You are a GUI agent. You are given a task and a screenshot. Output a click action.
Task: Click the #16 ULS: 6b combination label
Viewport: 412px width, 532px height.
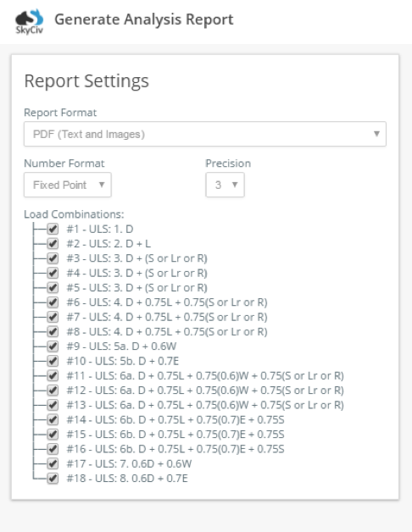175,449
